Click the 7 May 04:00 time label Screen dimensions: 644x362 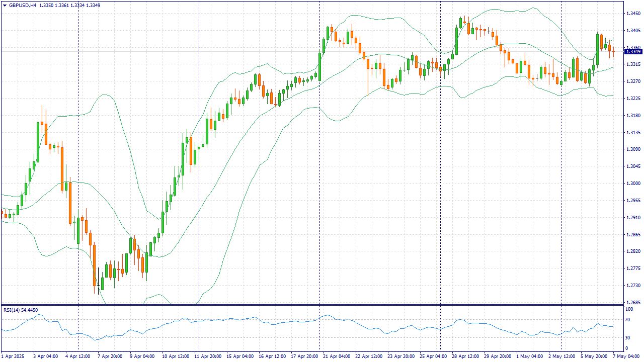point(626,356)
